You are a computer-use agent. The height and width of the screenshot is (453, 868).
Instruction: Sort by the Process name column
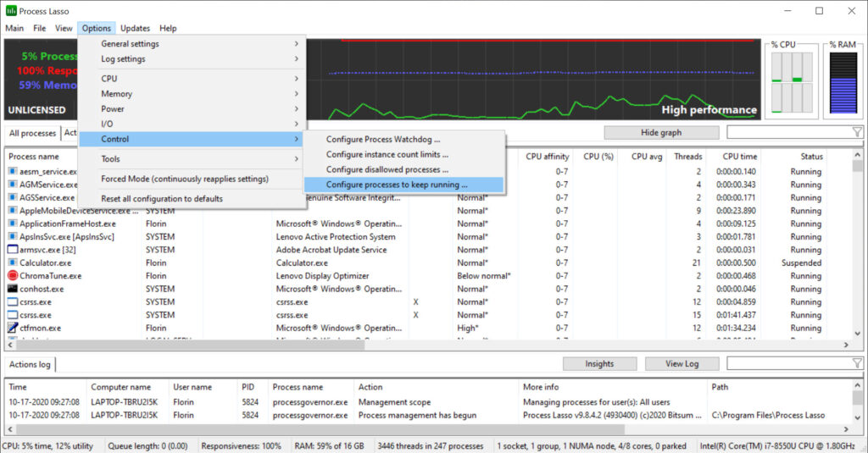(x=34, y=157)
